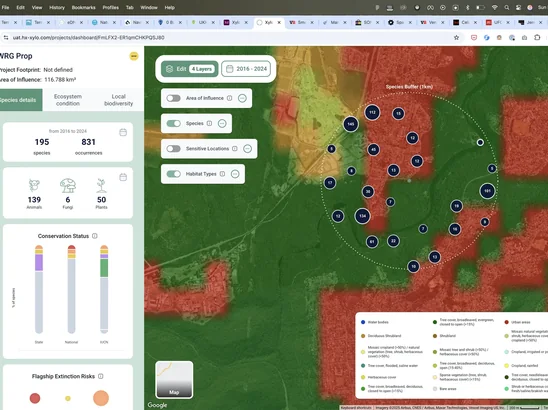Viewport: 548px width, 410px height.
Task: Click large orange Flagship Extinction Risks circle
Action: [x=101, y=398]
